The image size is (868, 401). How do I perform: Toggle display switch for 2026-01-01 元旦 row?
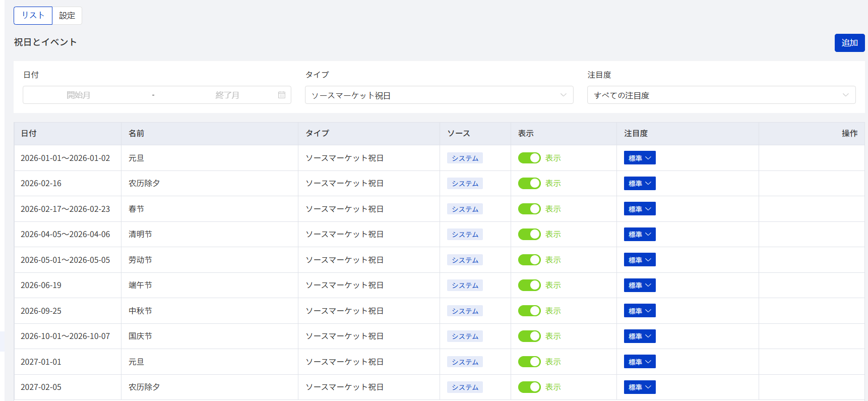pos(529,158)
